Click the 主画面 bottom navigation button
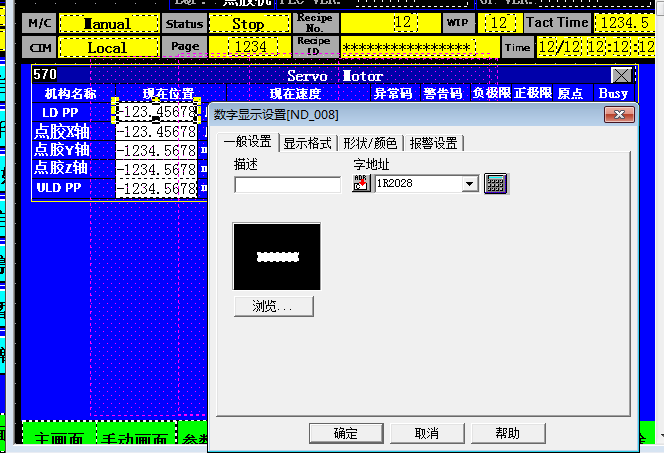664x453 pixels. pos(57,439)
